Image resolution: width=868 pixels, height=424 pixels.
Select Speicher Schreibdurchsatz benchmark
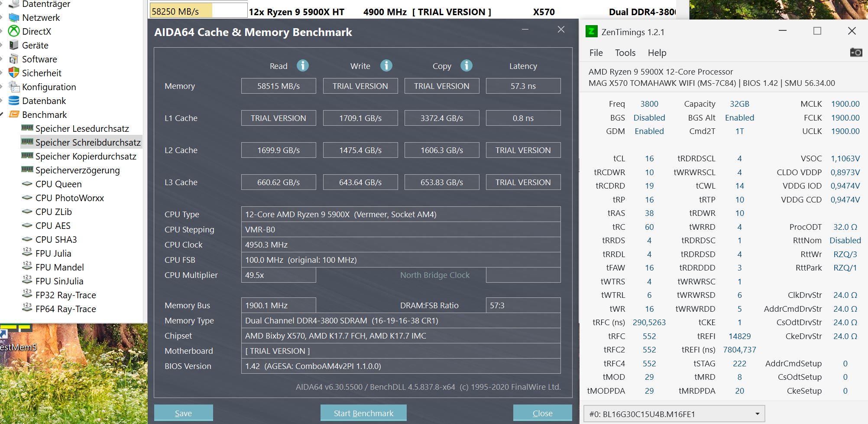pyautogui.click(x=81, y=142)
